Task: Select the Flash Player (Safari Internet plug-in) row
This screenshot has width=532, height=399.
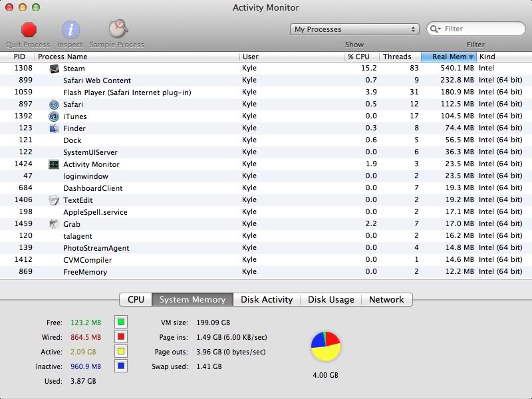Action: pos(266,92)
